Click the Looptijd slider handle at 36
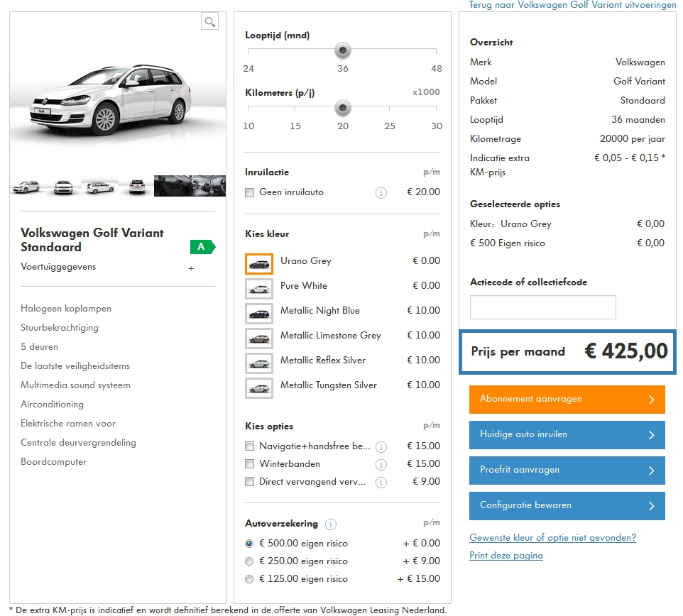 click(343, 50)
